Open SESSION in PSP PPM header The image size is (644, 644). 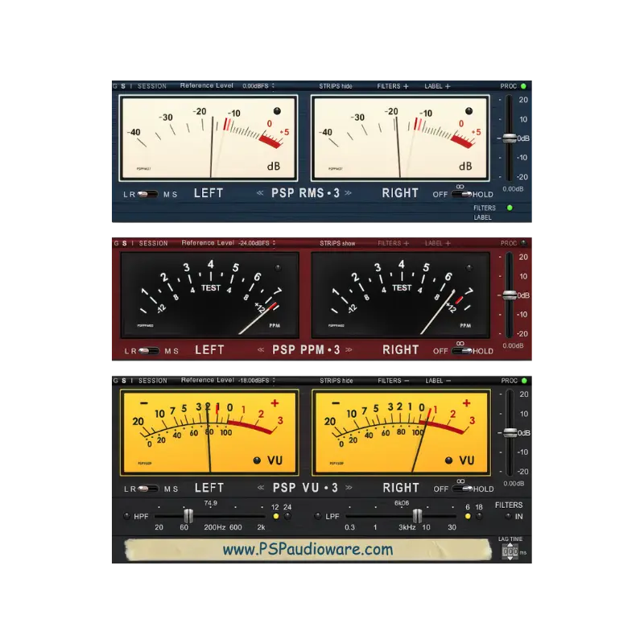[x=153, y=244]
